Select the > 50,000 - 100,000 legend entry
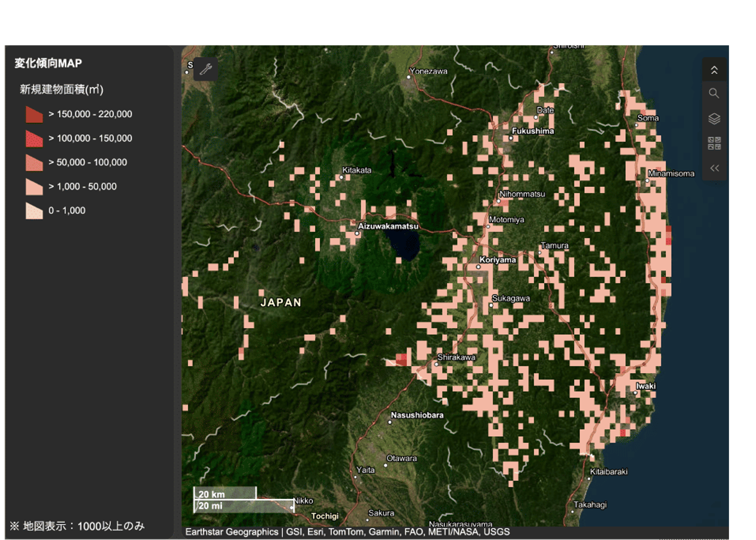Viewport: 756px width, 540px height. [x=88, y=162]
